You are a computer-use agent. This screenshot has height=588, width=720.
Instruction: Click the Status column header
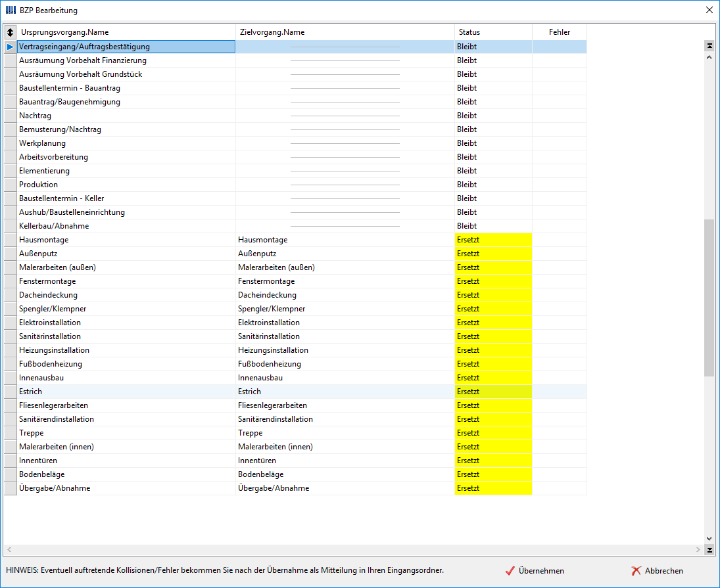click(494, 32)
